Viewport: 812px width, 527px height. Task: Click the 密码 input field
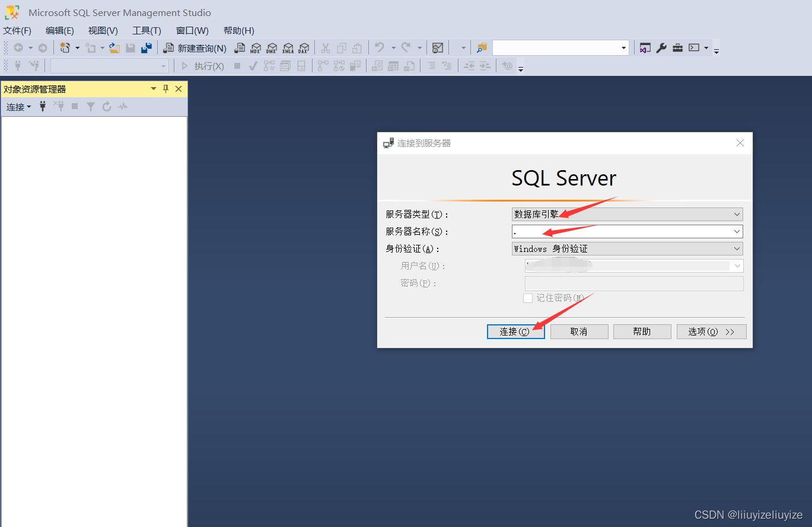pos(634,283)
